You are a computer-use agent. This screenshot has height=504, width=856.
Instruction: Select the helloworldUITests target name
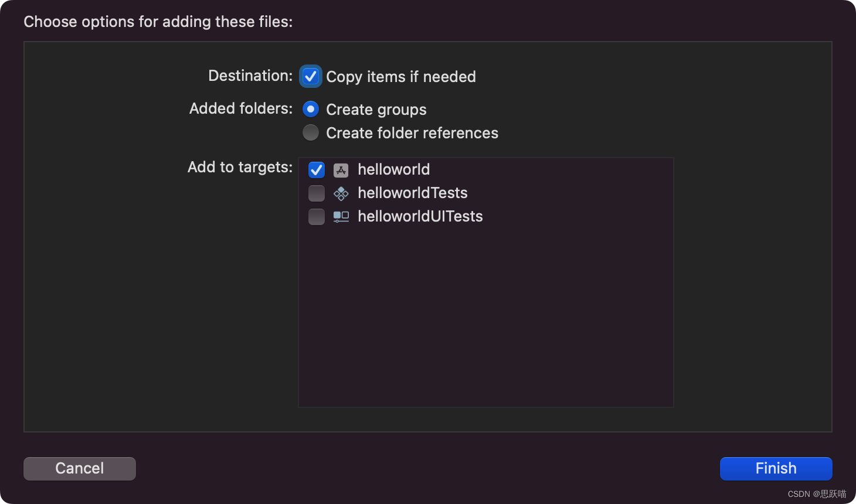pyautogui.click(x=420, y=216)
